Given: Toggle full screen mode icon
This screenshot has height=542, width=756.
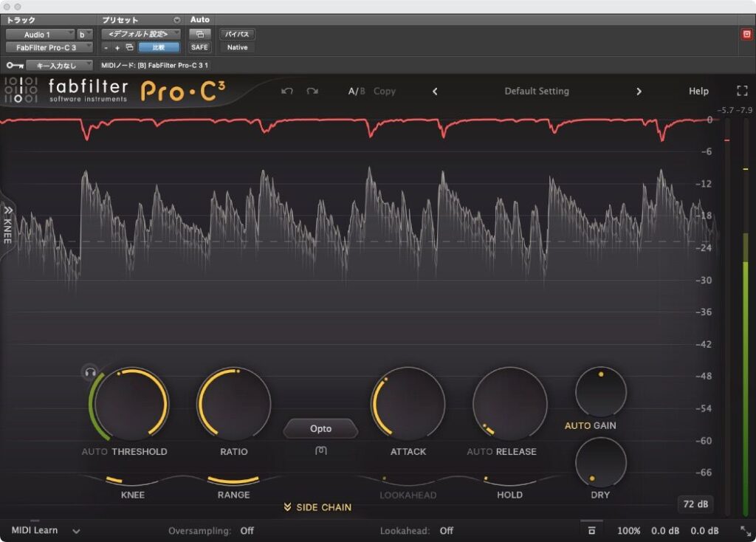Looking at the screenshot, I should [x=742, y=91].
